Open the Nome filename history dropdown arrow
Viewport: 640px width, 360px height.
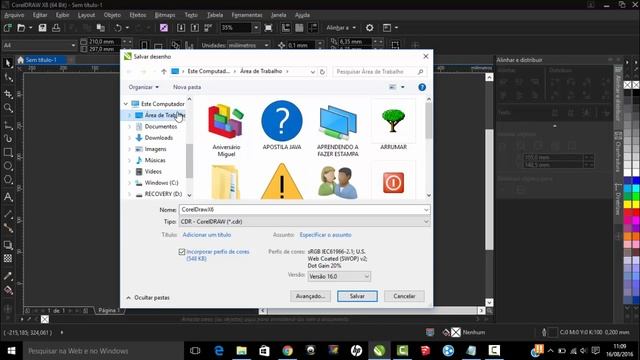426,209
